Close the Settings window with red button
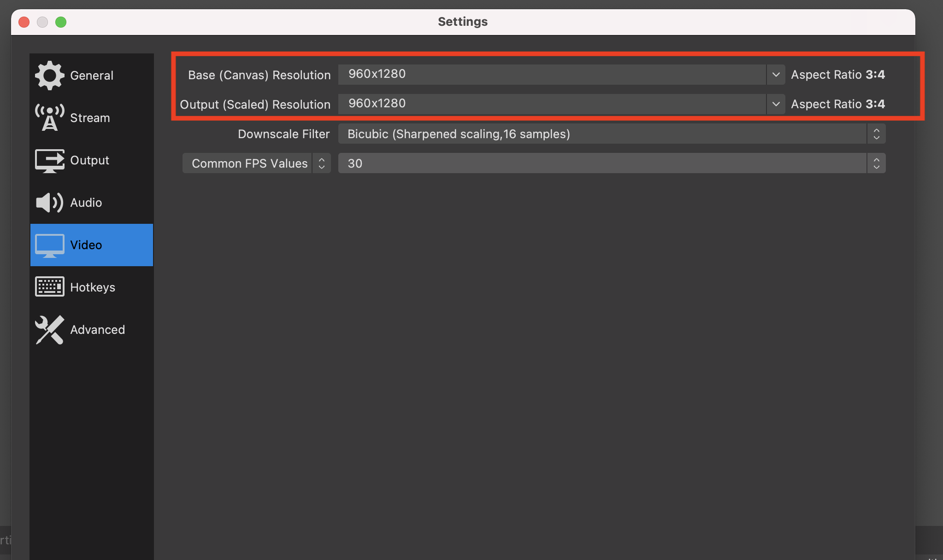Screen dimensions: 943x560 pyautogui.click(x=24, y=22)
